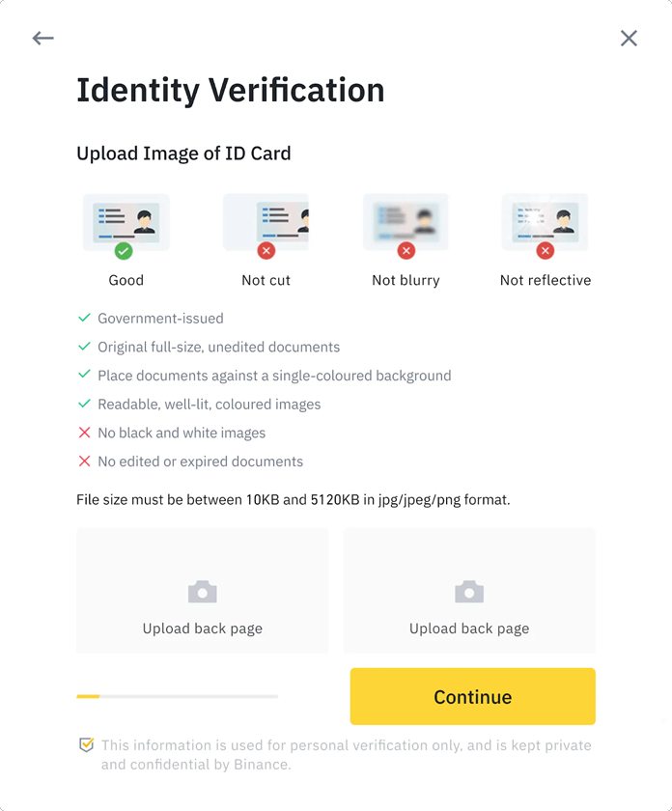
Task: Click the green checkmark badge on Good example
Action: point(124,251)
